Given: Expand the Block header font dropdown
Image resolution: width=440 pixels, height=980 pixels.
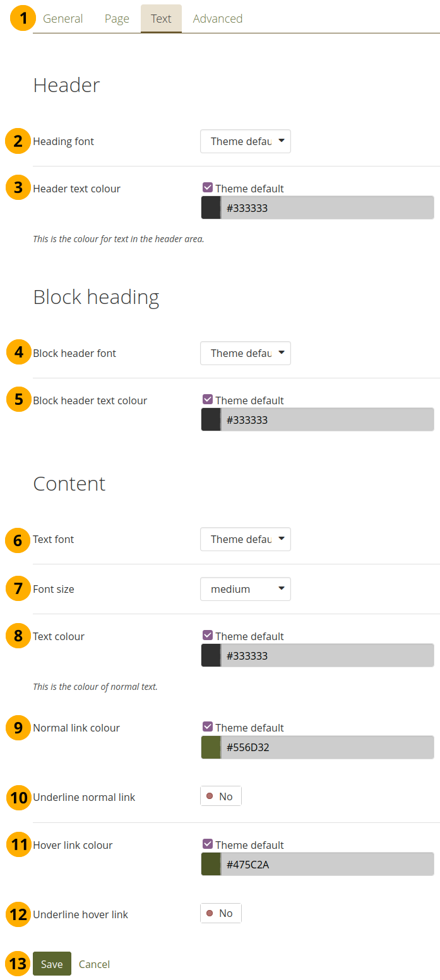Looking at the screenshot, I should (245, 353).
